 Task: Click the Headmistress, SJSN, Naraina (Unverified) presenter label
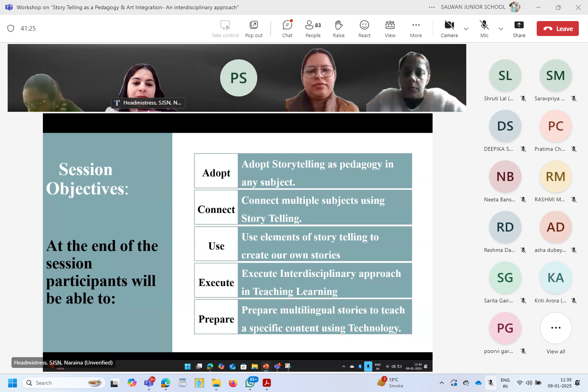64,363
